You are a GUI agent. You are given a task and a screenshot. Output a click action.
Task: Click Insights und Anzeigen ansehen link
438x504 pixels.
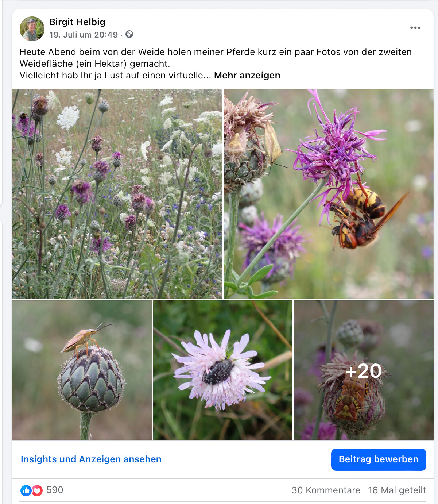click(91, 459)
